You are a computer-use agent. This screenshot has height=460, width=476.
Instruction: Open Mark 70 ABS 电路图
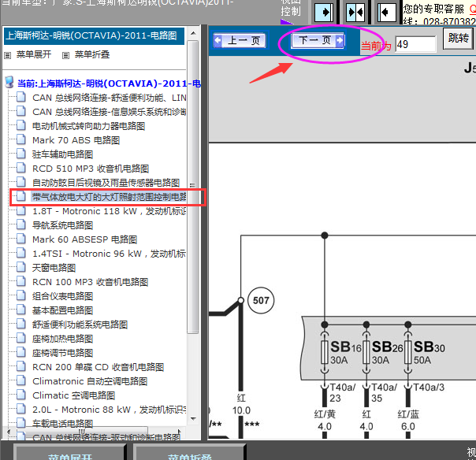point(76,140)
